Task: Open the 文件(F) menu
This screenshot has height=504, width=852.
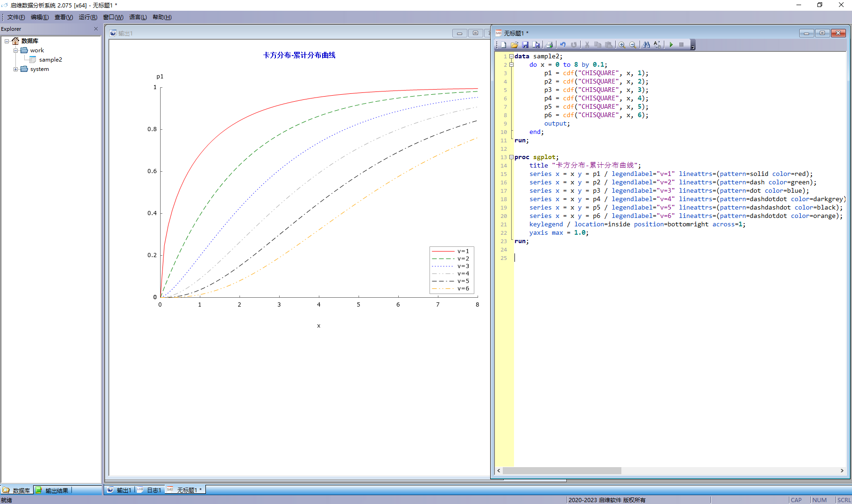Action: pyautogui.click(x=16, y=17)
